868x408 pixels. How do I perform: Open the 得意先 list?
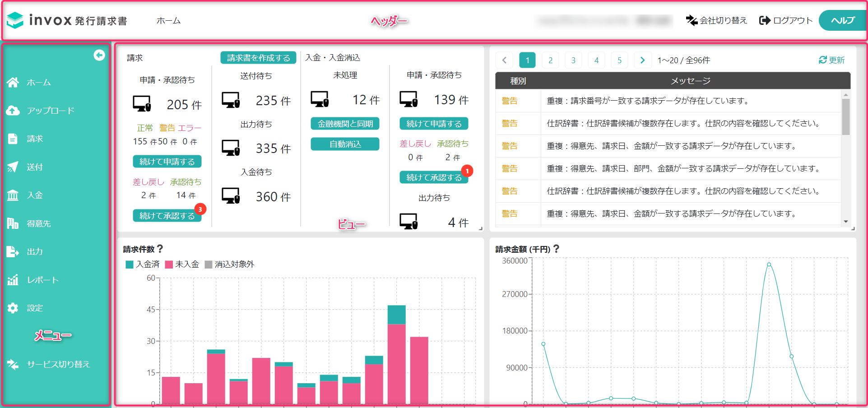click(39, 223)
